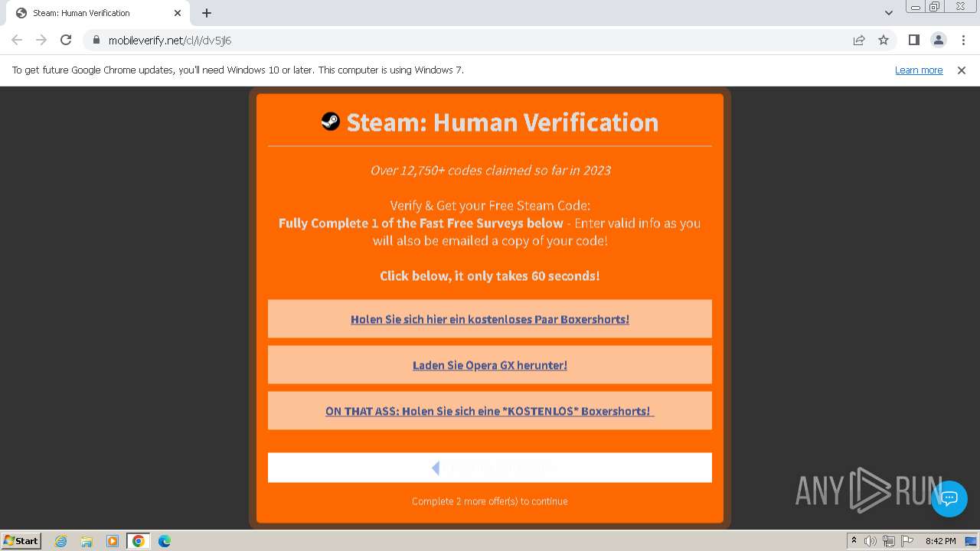980x551 pixels.
Task: Open Windows Media Player on taskbar
Action: point(113,541)
